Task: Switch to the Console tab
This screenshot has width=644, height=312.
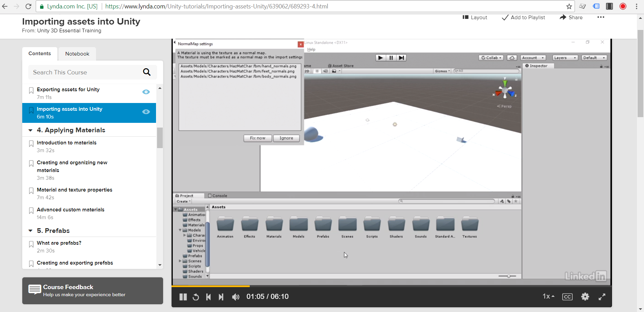Action: [x=218, y=196]
